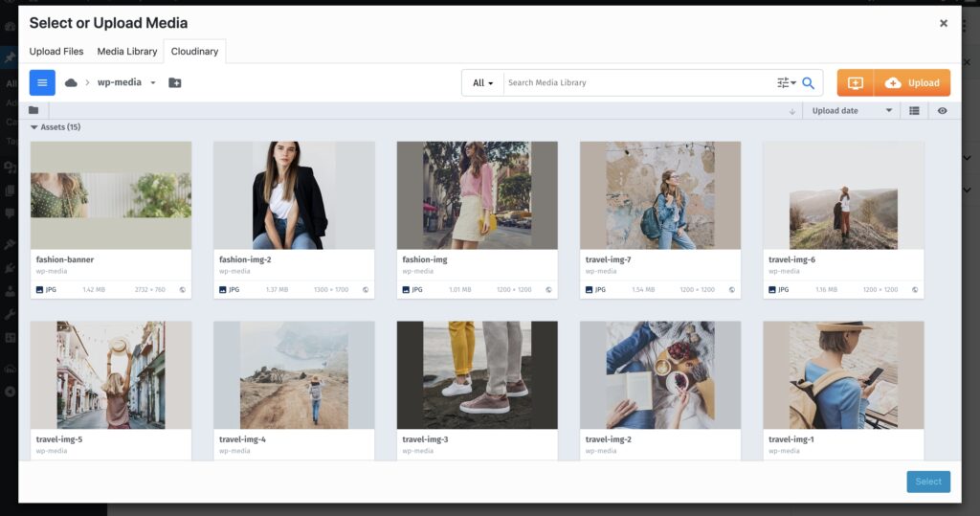Click globe icon on fashion-img card

[548, 289]
